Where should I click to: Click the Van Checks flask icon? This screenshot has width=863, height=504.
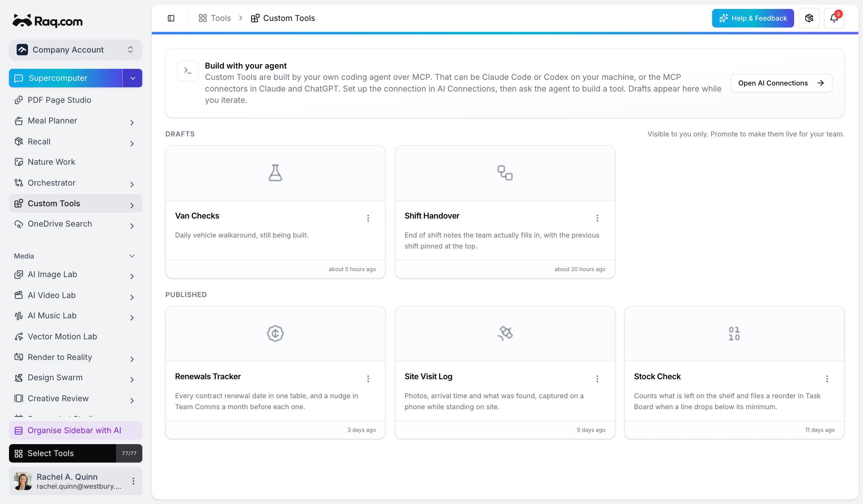pyautogui.click(x=275, y=172)
